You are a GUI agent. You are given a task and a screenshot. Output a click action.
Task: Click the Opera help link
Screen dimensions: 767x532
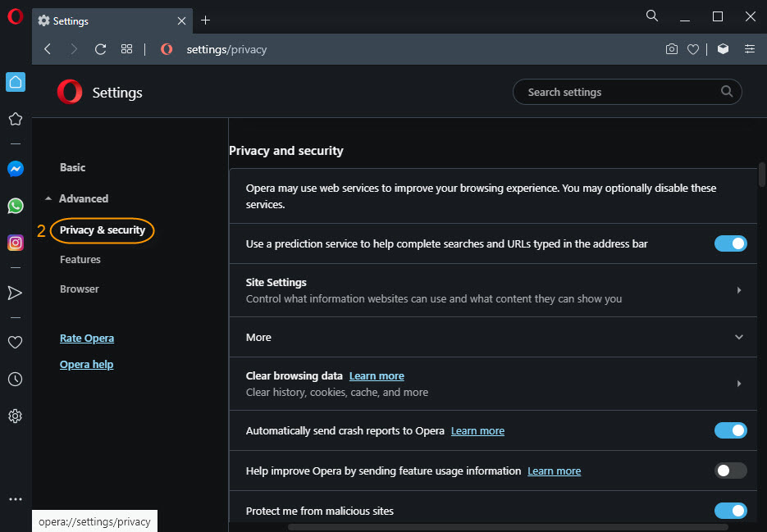[x=87, y=364]
